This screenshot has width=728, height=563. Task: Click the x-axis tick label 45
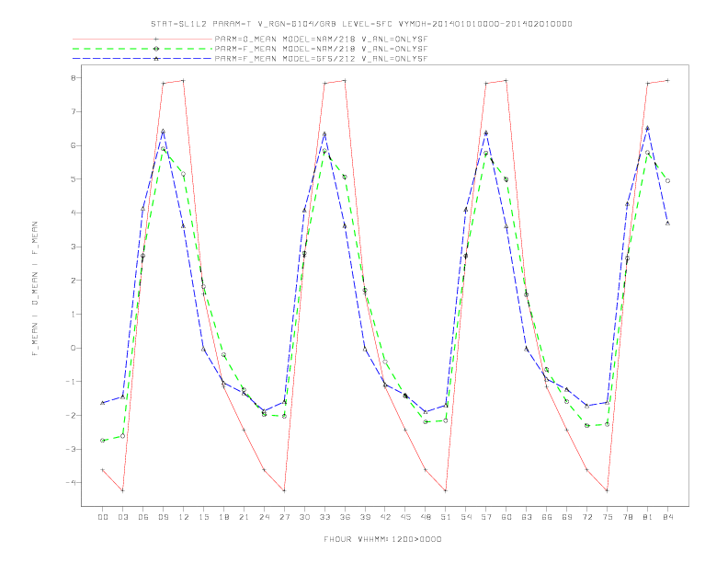[405, 517]
